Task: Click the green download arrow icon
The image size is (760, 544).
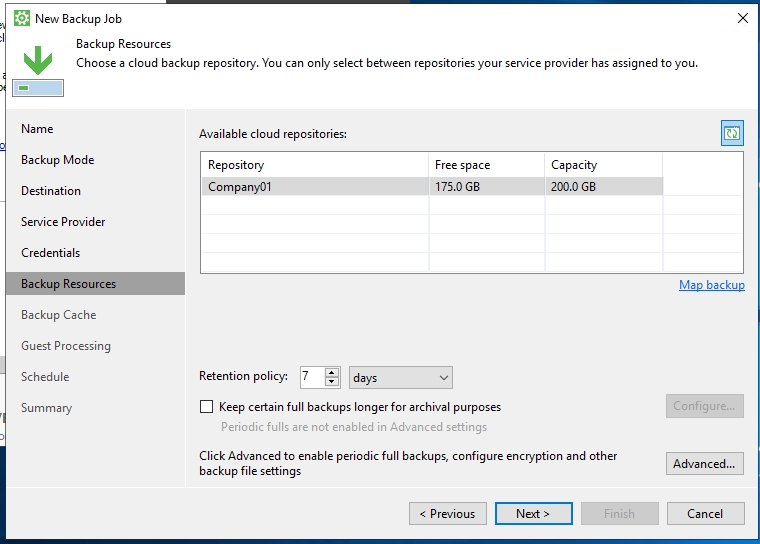Action: coord(38,61)
